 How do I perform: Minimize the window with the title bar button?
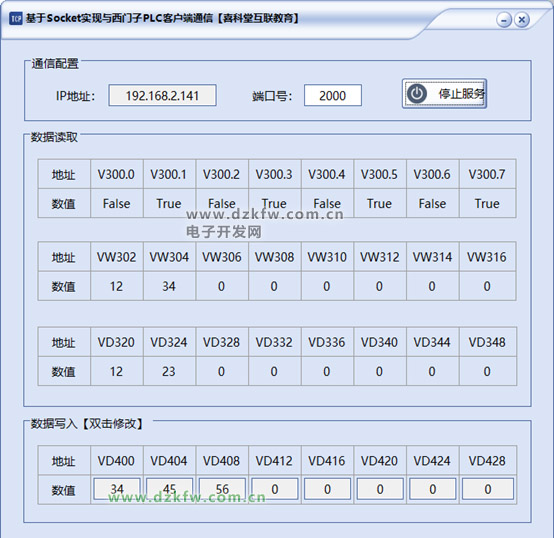pos(504,20)
